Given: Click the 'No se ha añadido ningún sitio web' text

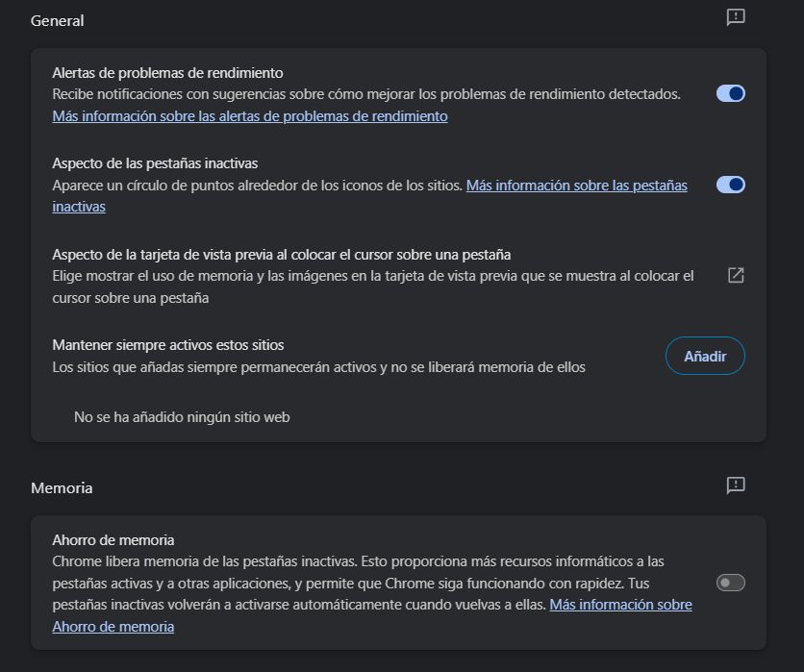Looking at the screenshot, I should point(182,417).
